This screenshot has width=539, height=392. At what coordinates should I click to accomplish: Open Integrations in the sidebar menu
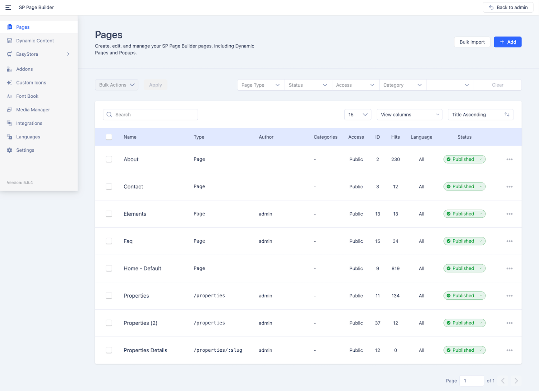pos(29,123)
